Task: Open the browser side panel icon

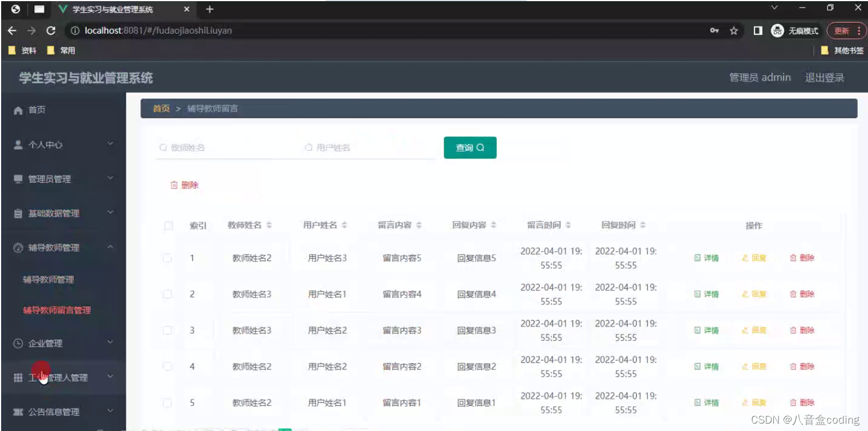Action: [758, 31]
